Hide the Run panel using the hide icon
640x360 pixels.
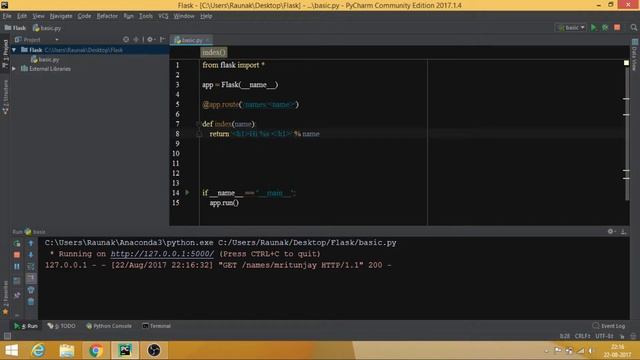pyautogui.click(x=623, y=231)
